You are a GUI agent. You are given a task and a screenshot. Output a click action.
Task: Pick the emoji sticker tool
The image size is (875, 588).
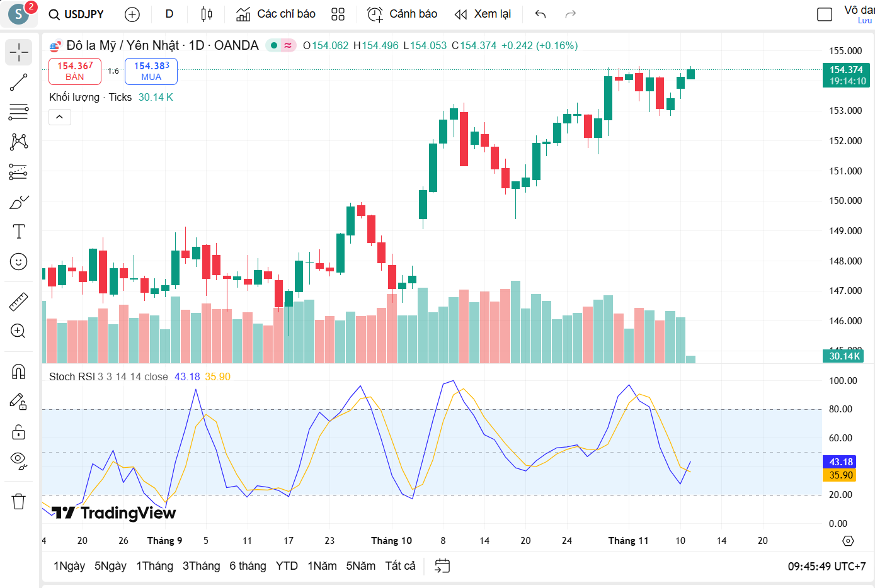pyautogui.click(x=18, y=261)
